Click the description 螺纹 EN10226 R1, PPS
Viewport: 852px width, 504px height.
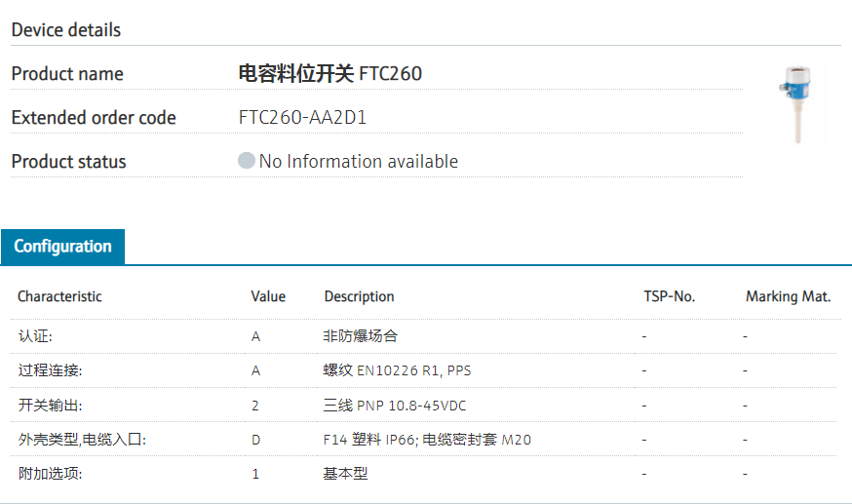[397, 370]
